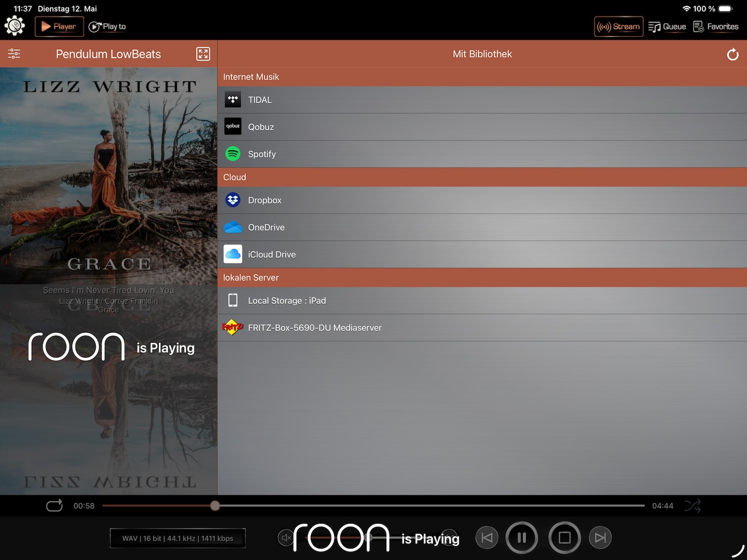Viewport: 747px width, 560px height.
Task: Tap the date 'Dienstag 12. Mai'
Action: coord(67,9)
